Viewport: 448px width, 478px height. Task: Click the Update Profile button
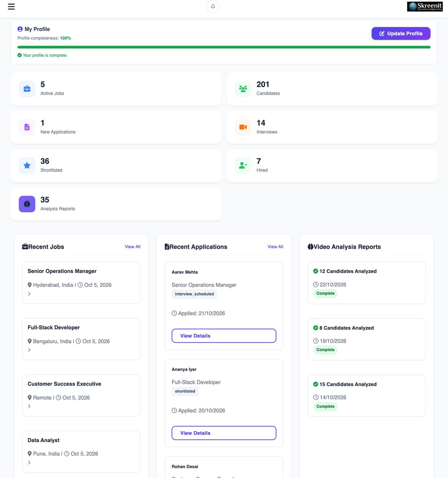(x=401, y=33)
